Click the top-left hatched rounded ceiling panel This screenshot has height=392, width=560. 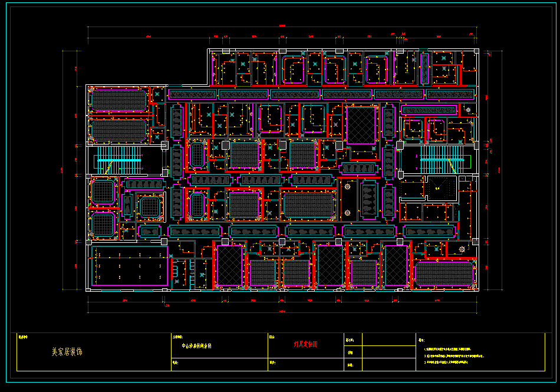click(118, 100)
